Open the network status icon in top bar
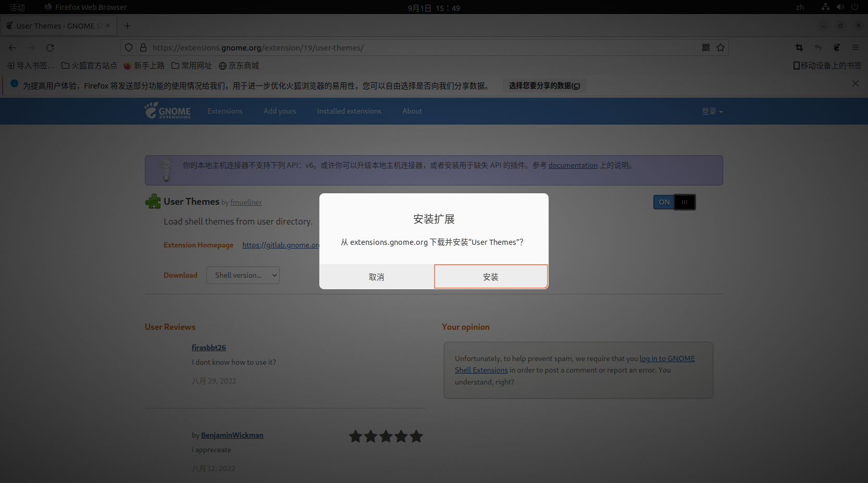 pos(825,7)
